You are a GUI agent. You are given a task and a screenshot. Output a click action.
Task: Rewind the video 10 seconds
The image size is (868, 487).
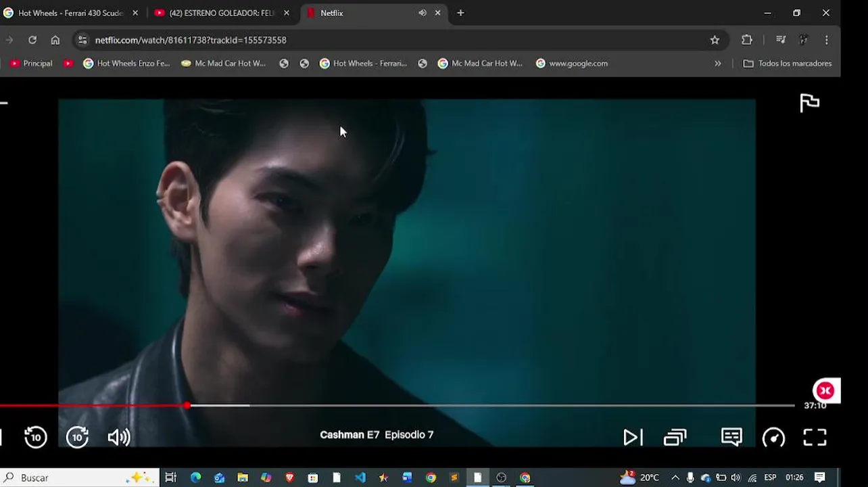(x=36, y=437)
